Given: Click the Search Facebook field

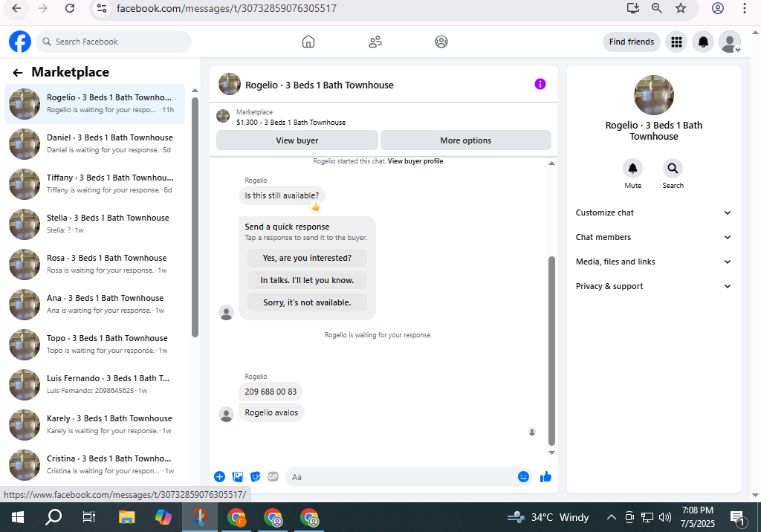Looking at the screenshot, I should click(114, 42).
